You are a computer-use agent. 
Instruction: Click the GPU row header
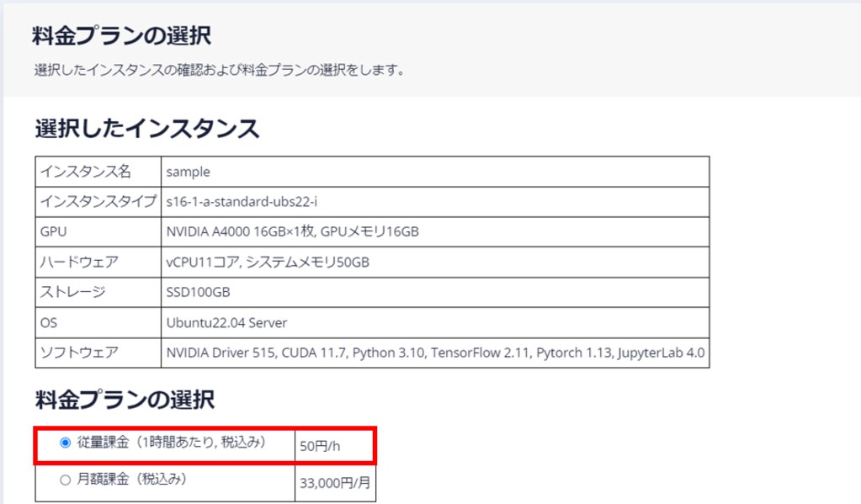[53, 231]
